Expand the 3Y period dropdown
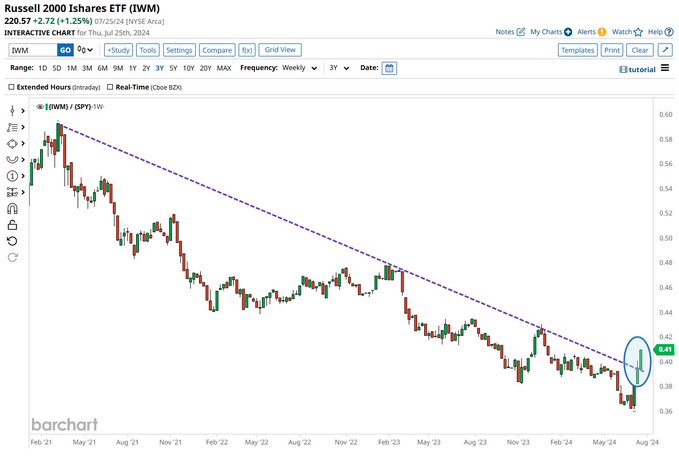Screen dimensions: 679x458 [x=341, y=68]
